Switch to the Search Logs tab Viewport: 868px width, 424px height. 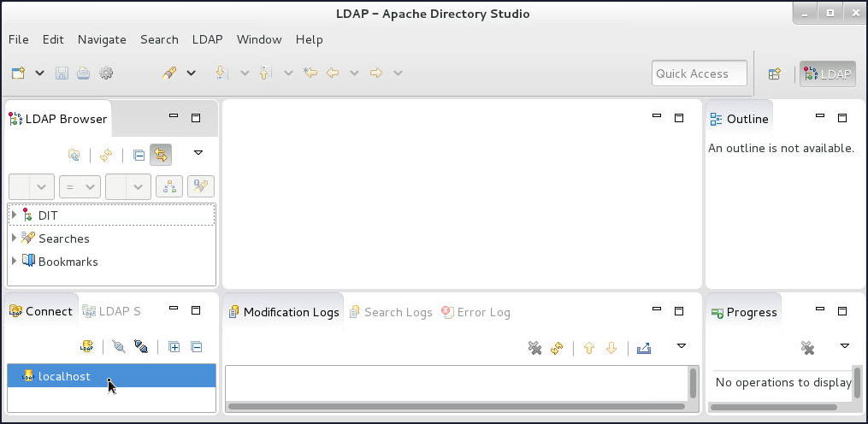point(392,312)
